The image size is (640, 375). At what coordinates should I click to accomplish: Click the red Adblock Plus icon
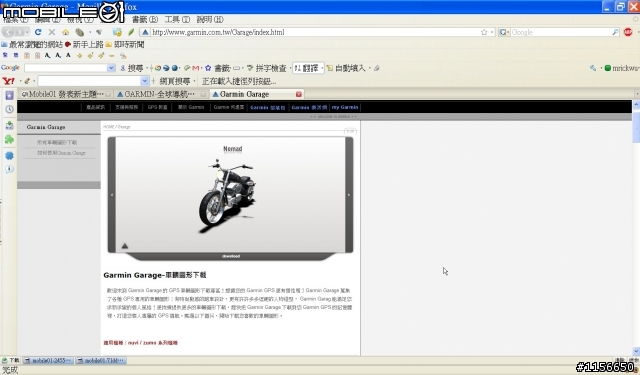click(628, 32)
